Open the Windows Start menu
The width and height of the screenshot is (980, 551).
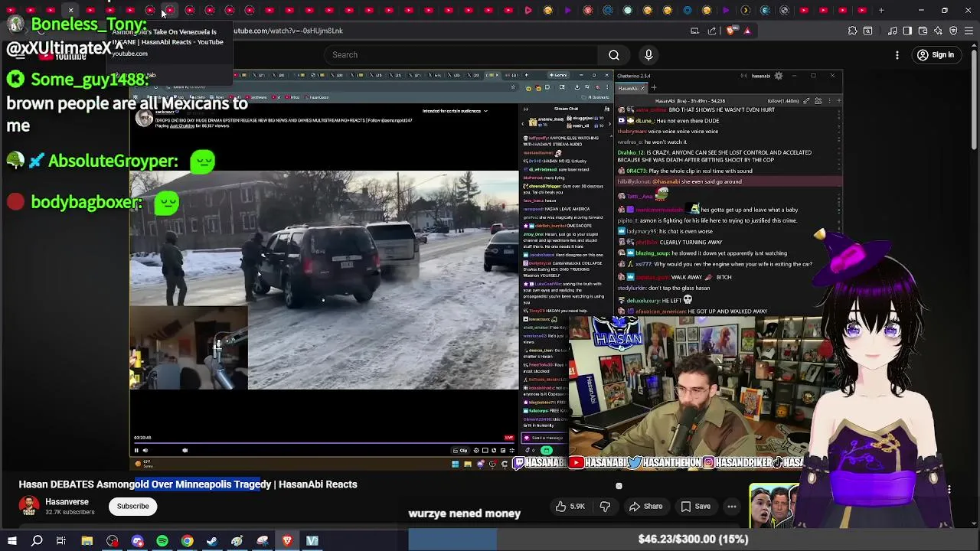(x=11, y=541)
